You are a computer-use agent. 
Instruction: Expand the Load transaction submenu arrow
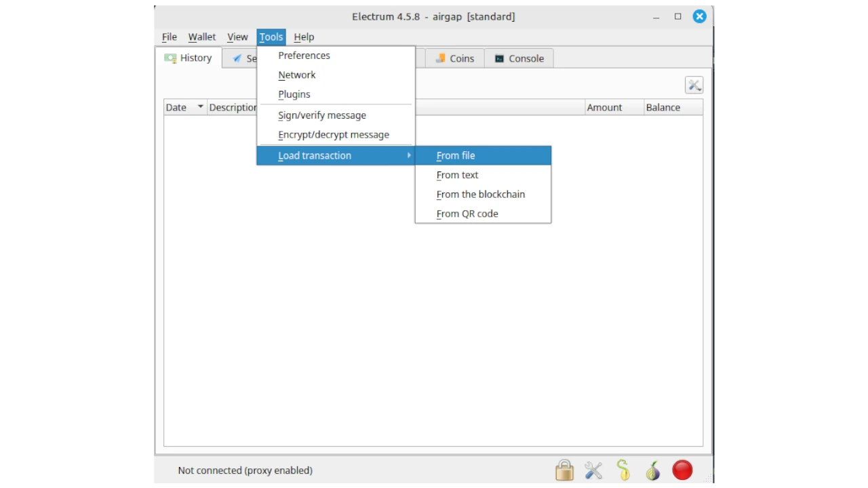tap(409, 156)
